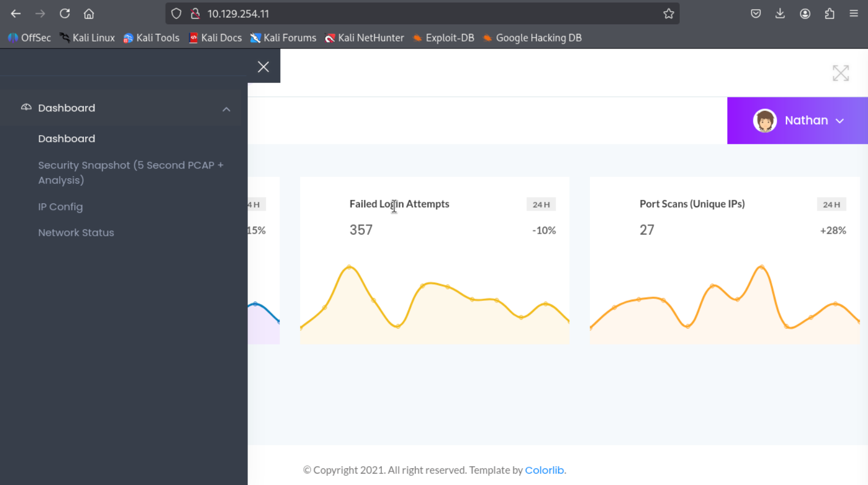
Task: Open Security Snapshot PCAP analysis page
Action: pyautogui.click(x=131, y=172)
